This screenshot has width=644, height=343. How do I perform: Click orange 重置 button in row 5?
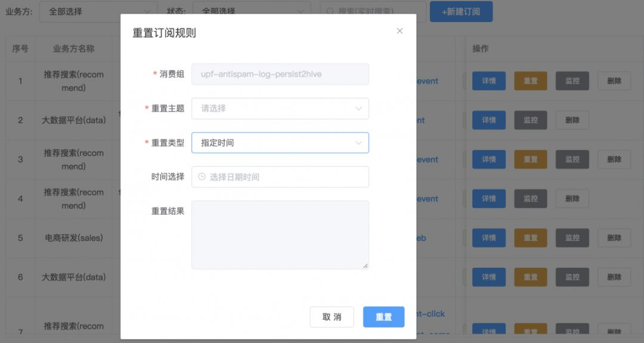point(531,238)
